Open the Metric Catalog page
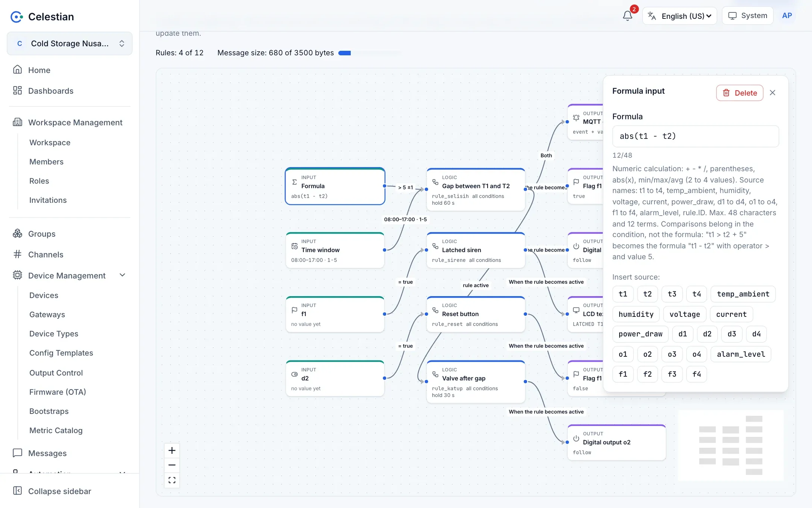This screenshot has height=508, width=812. point(56,430)
